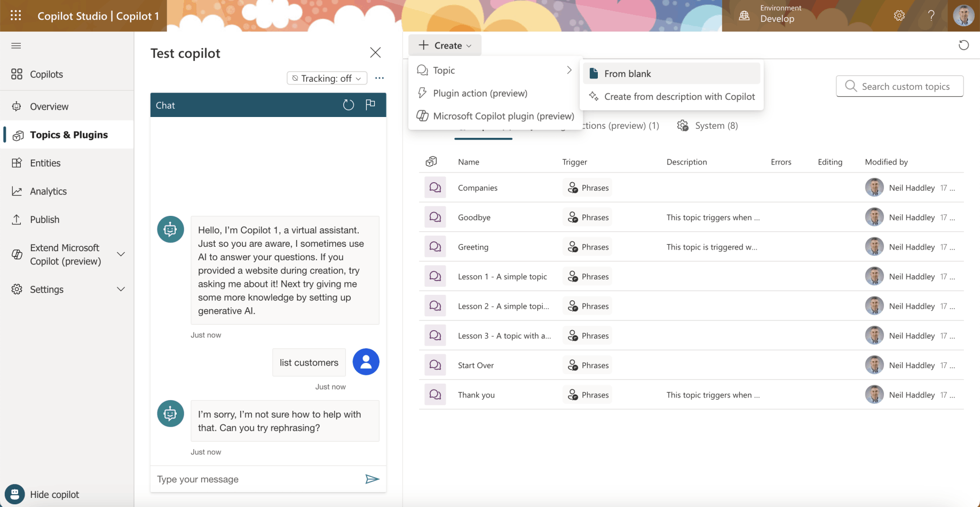Collapse the left navigation hamburger menu
This screenshot has height=507, width=980.
(x=16, y=45)
